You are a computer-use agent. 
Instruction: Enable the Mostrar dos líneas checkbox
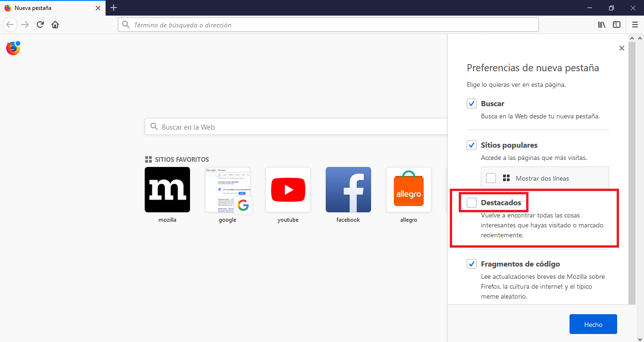click(491, 178)
